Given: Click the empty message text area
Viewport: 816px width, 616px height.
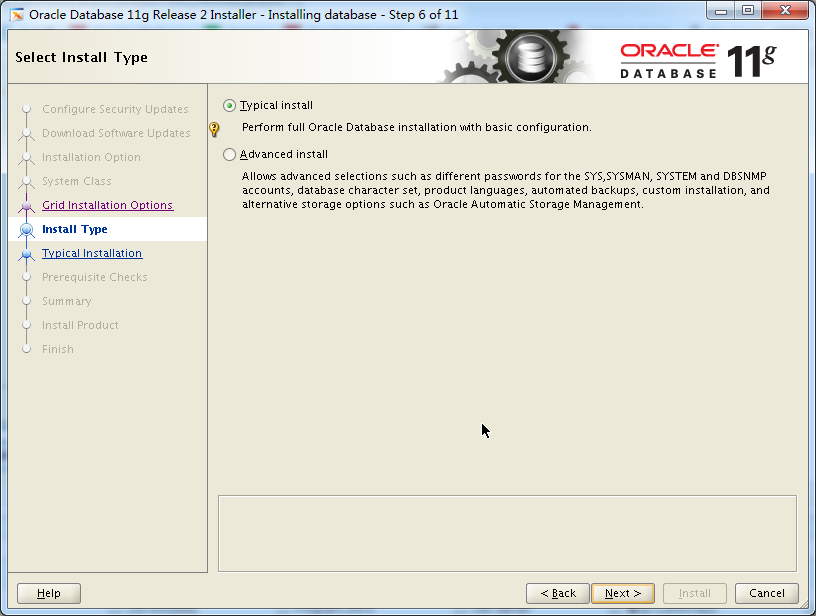Looking at the screenshot, I should [507, 533].
